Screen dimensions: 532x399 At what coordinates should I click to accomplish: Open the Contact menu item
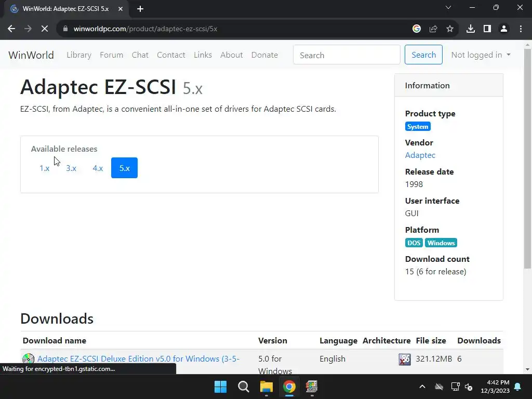(171, 55)
